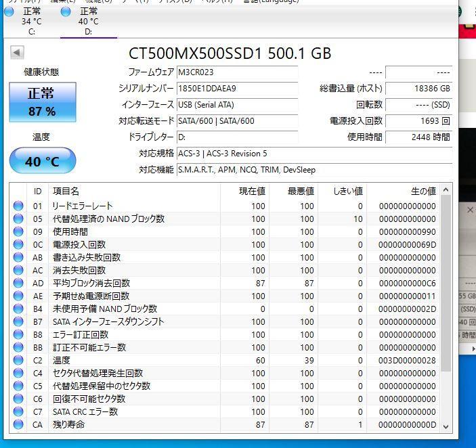Select the 代替処理済の NAND ブロック数 row

point(225,219)
